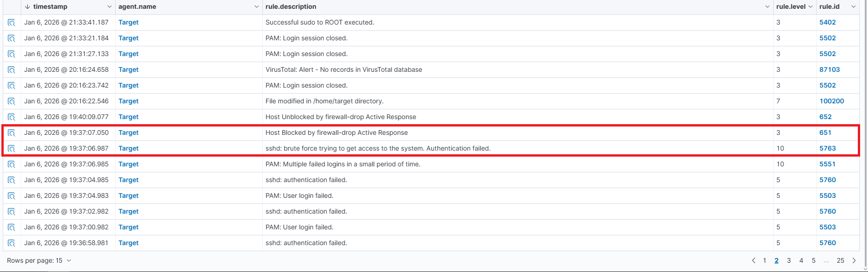Open Target agent link in File modified row
This screenshot has width=868, height=272.
(x=129, y=101)
